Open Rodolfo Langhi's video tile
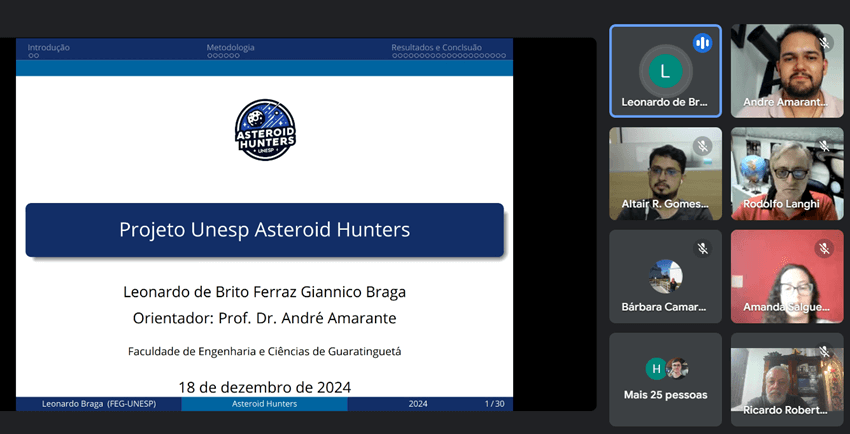 tap(787, 174)
